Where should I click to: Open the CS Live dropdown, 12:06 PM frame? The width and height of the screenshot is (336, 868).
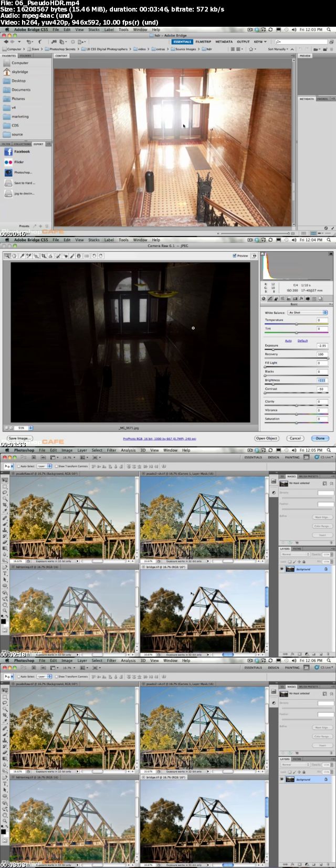[323, 668]
